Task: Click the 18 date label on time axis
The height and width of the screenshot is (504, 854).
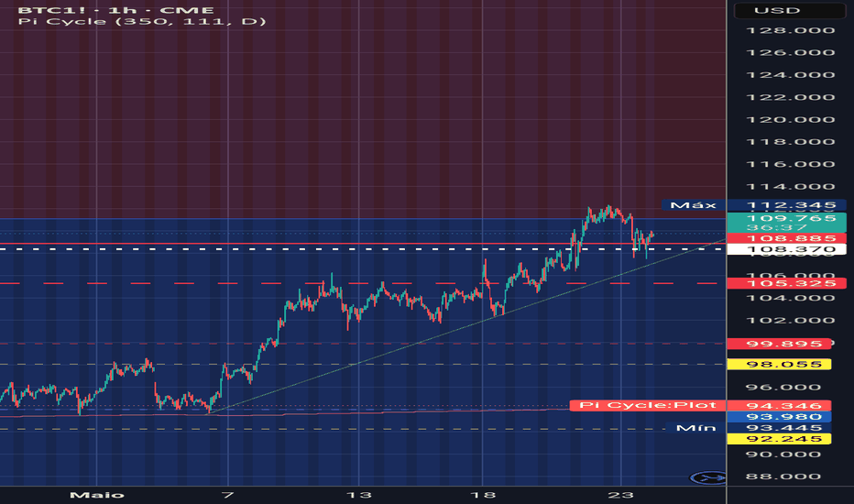Action: pos(483,495)
